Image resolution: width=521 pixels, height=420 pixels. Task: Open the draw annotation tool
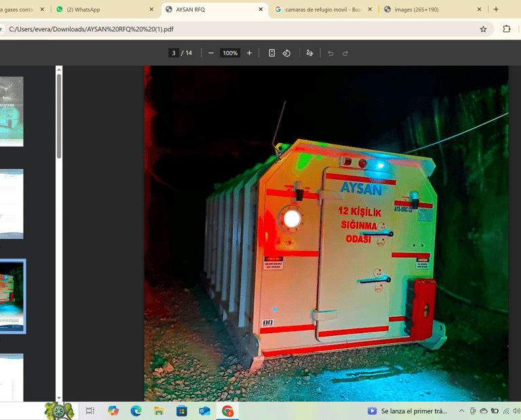coord(309,53)
